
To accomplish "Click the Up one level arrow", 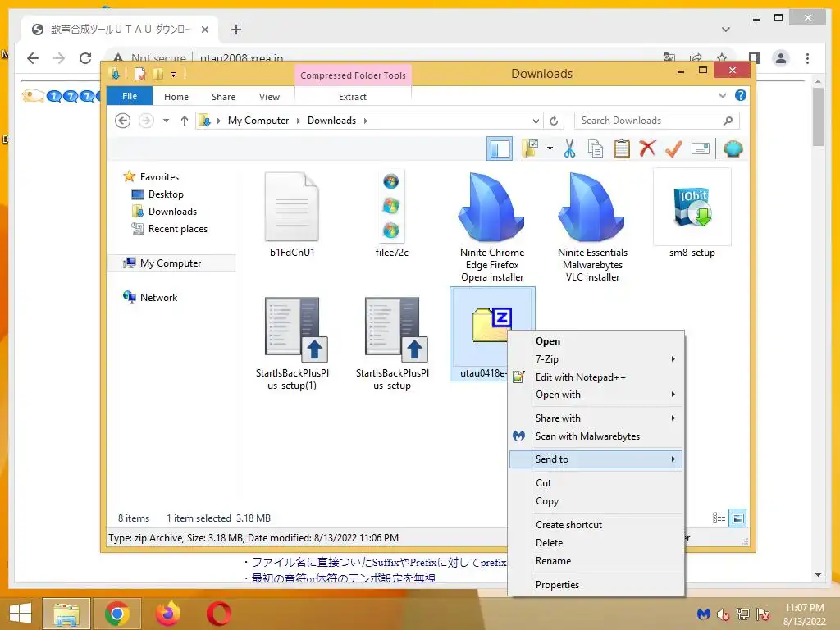I will pyautogui.click(x=185, y=121).
